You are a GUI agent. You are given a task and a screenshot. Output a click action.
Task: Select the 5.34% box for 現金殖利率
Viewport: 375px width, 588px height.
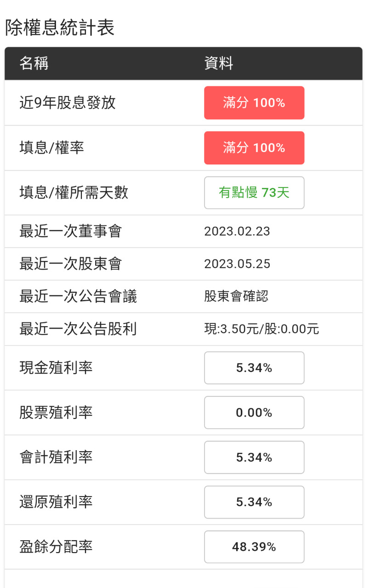[x=254, y=367]
